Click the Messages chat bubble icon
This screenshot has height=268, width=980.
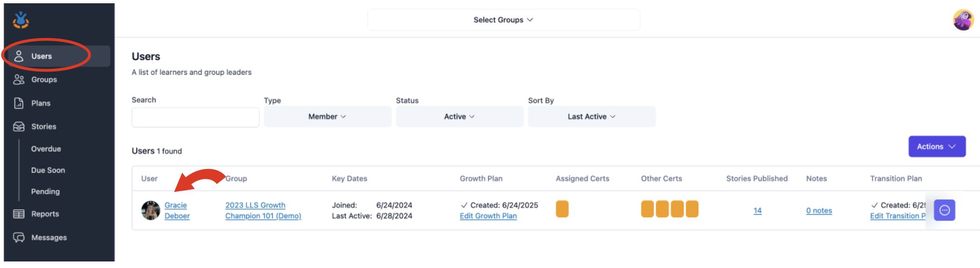tap(19, 238)
